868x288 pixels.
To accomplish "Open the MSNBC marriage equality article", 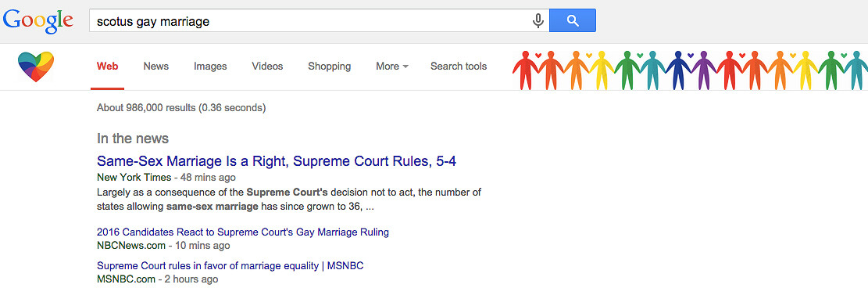I will (230, 265).
